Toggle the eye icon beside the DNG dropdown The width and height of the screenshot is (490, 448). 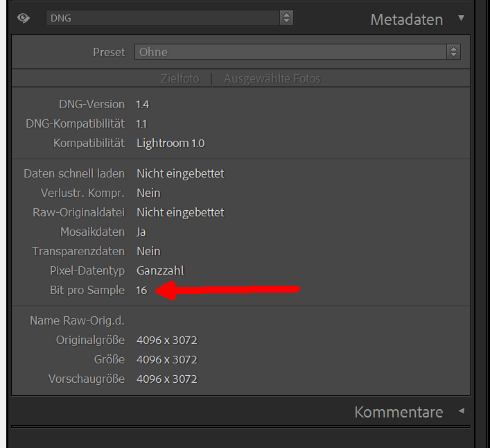24,18
